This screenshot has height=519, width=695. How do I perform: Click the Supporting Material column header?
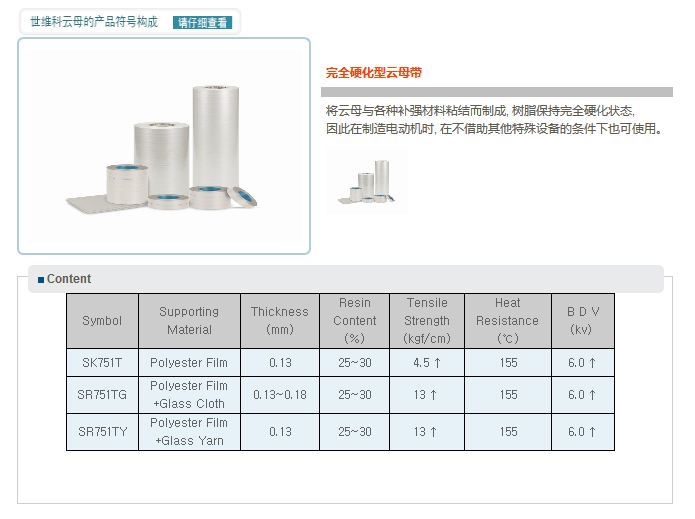point(189,321)
